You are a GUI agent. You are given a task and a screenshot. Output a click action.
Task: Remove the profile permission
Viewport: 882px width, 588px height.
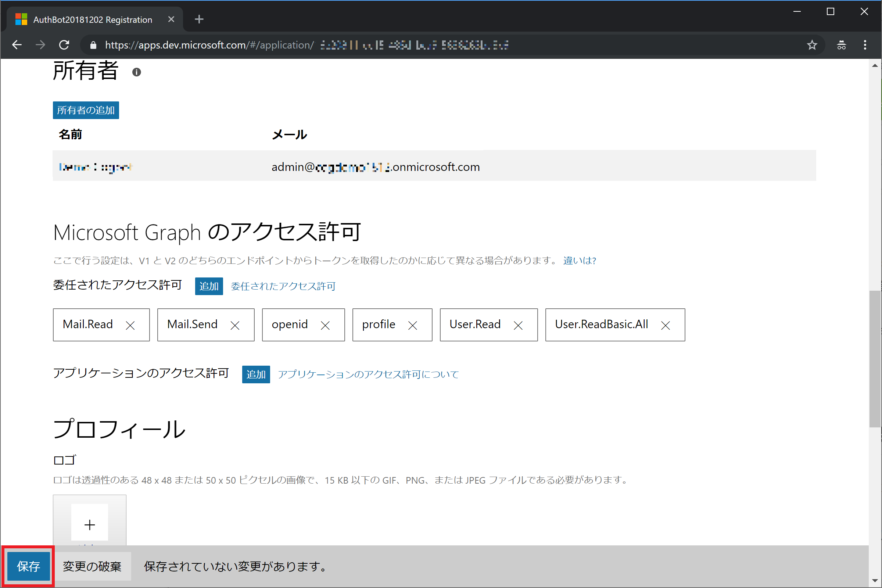coord(412,326)
